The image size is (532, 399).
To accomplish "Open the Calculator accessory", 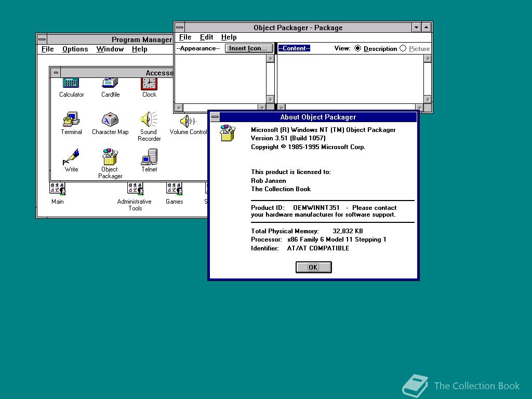I will 71,84.
